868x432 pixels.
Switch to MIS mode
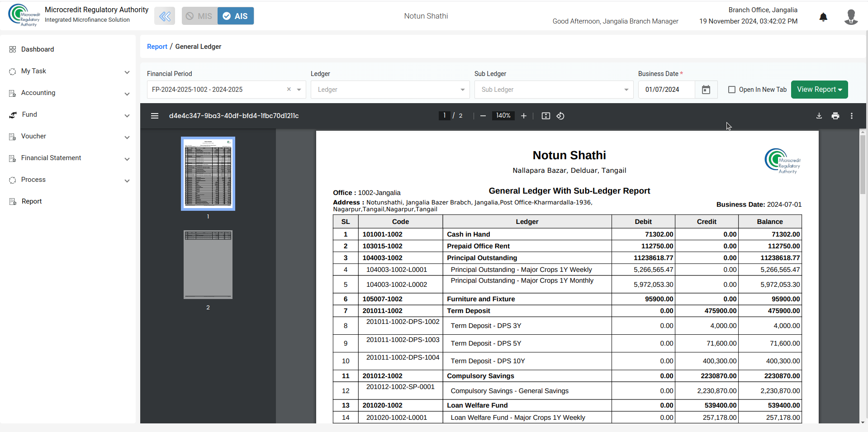point(199,16)
